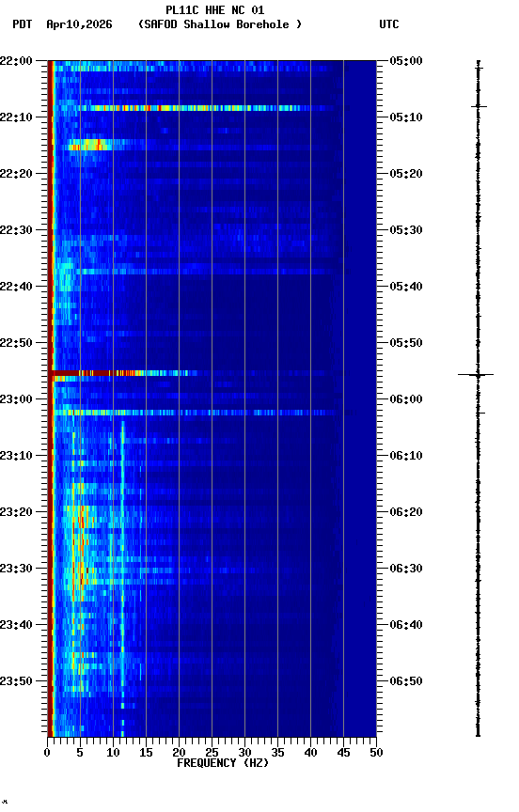The height and width of the screenshot is (812, 519).
Task: Click the 45 Hz frequency axis label
Action: coord(343,753)
